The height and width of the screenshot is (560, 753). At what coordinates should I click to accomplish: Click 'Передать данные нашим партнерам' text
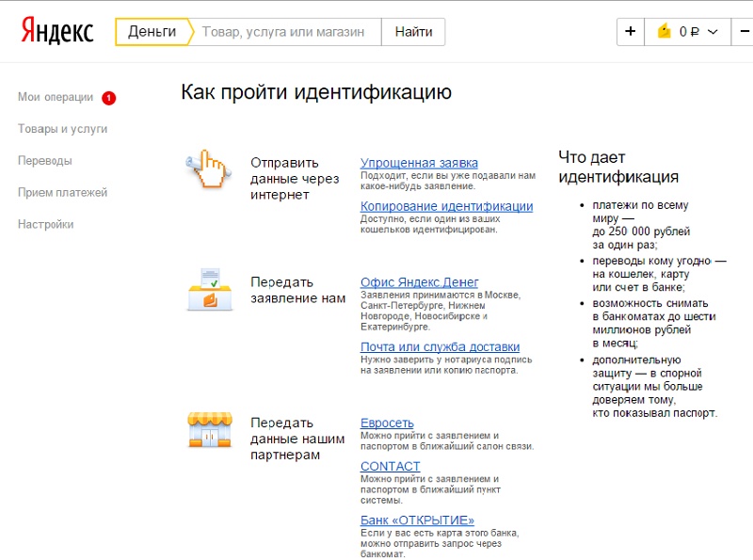click(297, 439)
